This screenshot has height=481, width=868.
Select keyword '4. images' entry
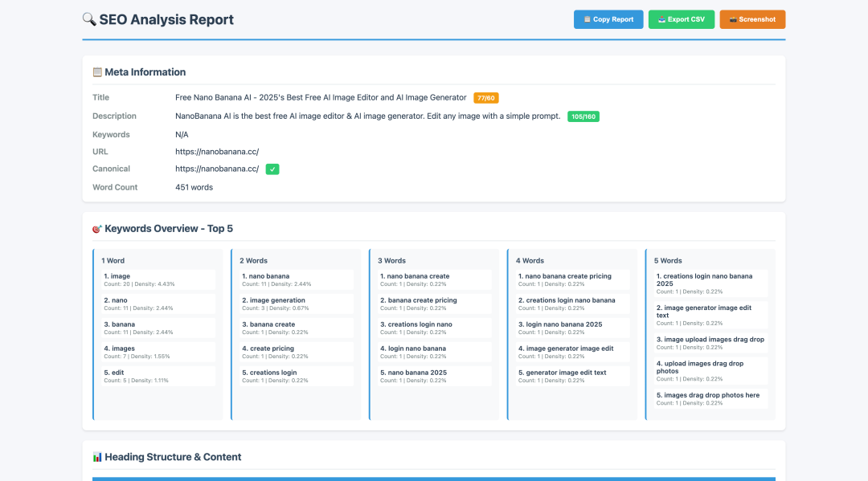[x=158, y=353]
